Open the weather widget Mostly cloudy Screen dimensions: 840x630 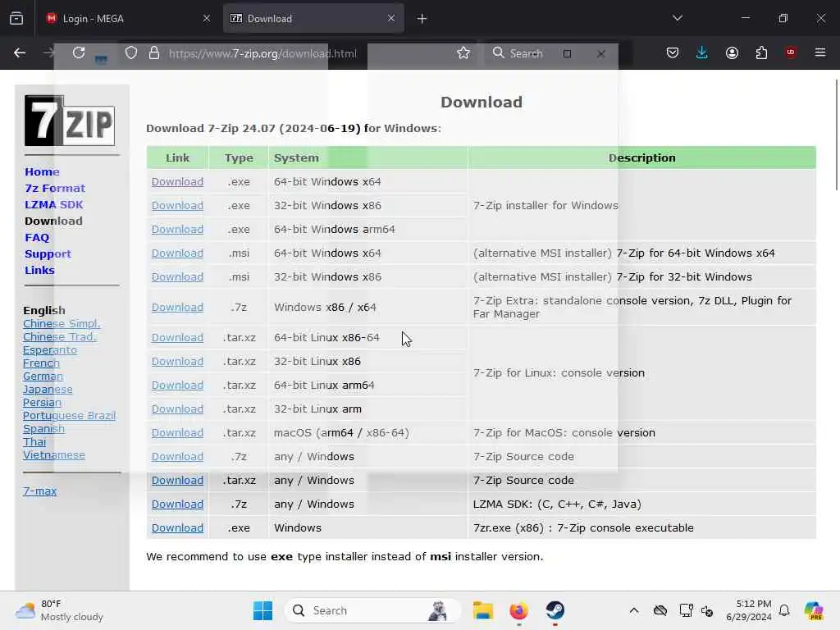pos(60,610)
